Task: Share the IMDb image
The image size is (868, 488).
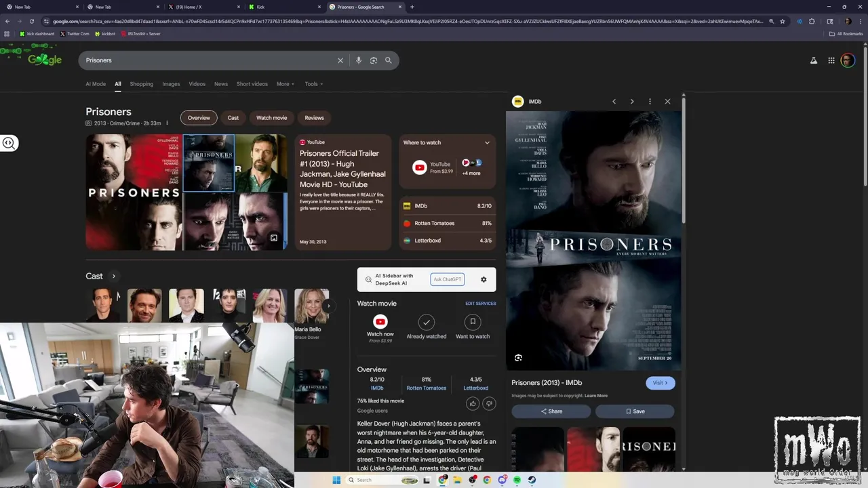Action: [x=551, y=411]
